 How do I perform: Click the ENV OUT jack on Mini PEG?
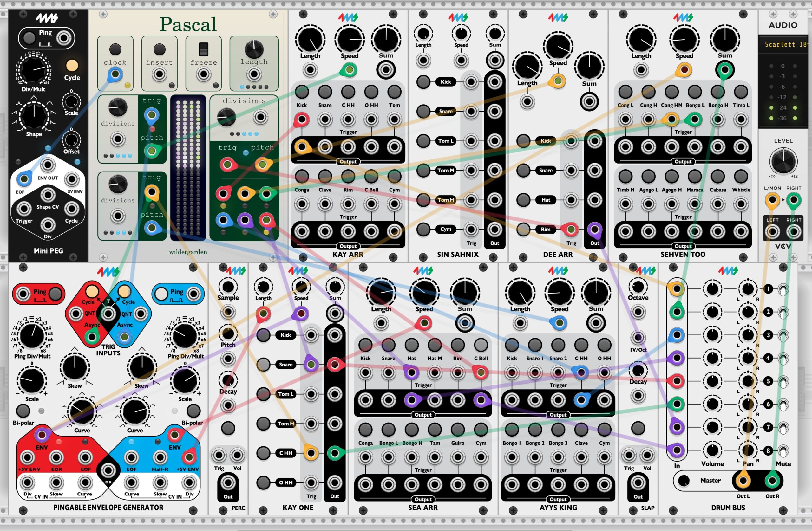(48, 165)
